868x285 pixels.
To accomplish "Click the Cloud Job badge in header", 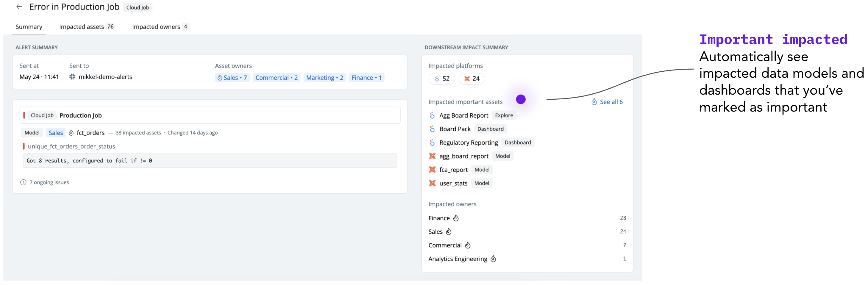I will click(x=138, y=7).
